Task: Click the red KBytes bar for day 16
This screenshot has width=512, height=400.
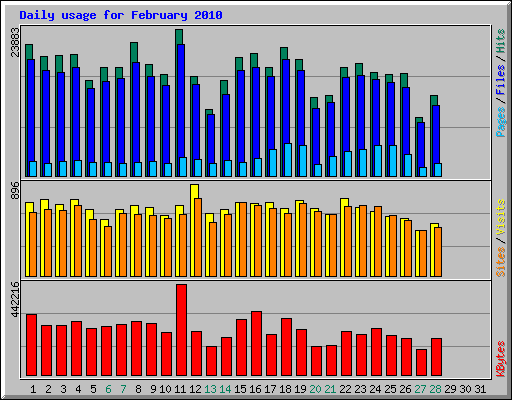Action: [x=256, y=344]
